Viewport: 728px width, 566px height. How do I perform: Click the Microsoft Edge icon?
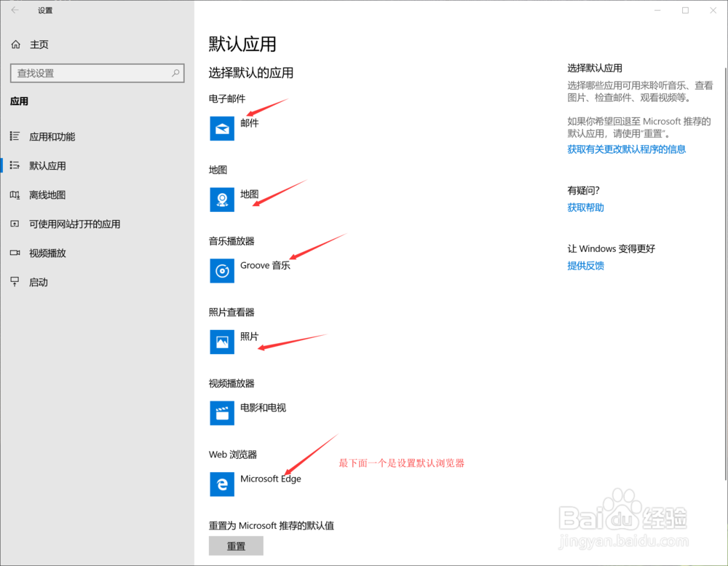tap(222, 484)
